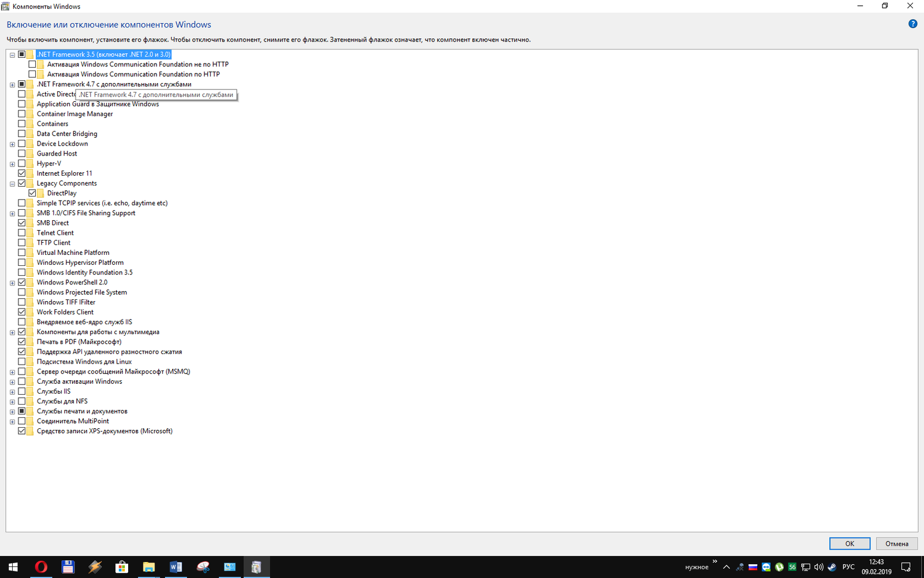Open the Action Center notifications icon

(906, 567)
